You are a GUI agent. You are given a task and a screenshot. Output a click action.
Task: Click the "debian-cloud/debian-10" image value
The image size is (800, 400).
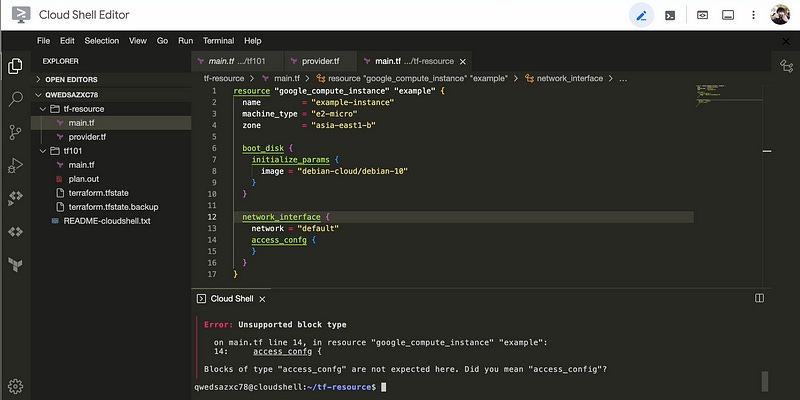353,171
